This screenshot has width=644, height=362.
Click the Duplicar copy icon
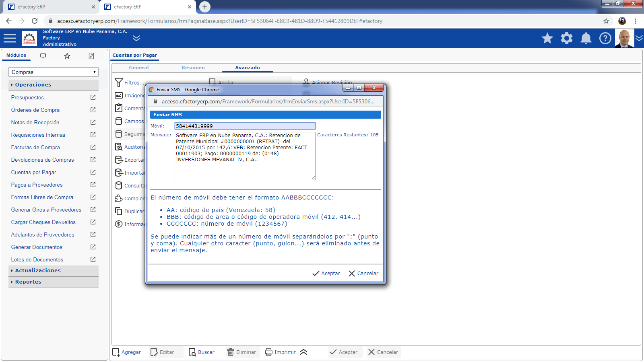(x=119, y=211)
